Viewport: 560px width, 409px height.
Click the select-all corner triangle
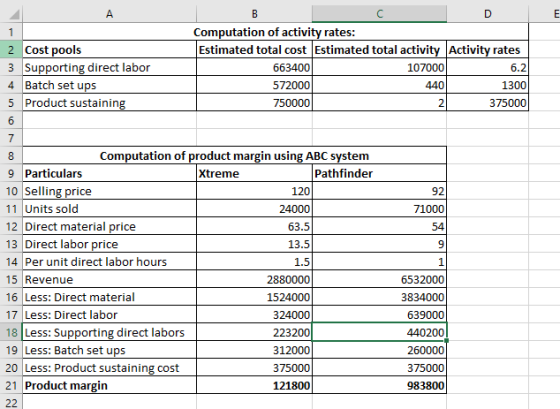coord(14,15)
